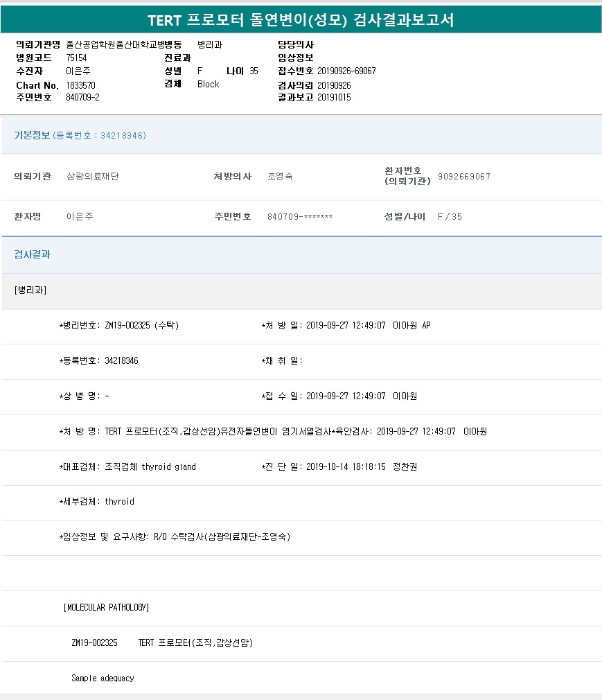Click prescribing doctor name '조영숙'
Image resolution: width=602 pixels, height=700 pixels.
point(281,176)
